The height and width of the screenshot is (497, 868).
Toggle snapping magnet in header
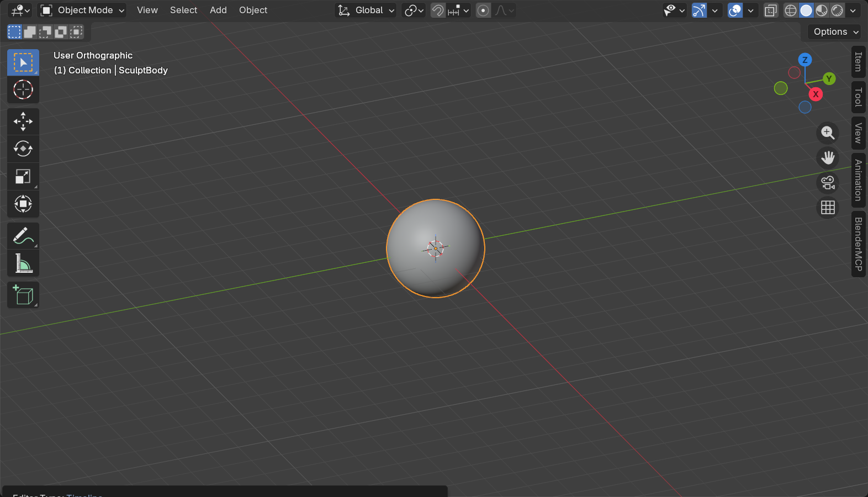click(438, 10)
